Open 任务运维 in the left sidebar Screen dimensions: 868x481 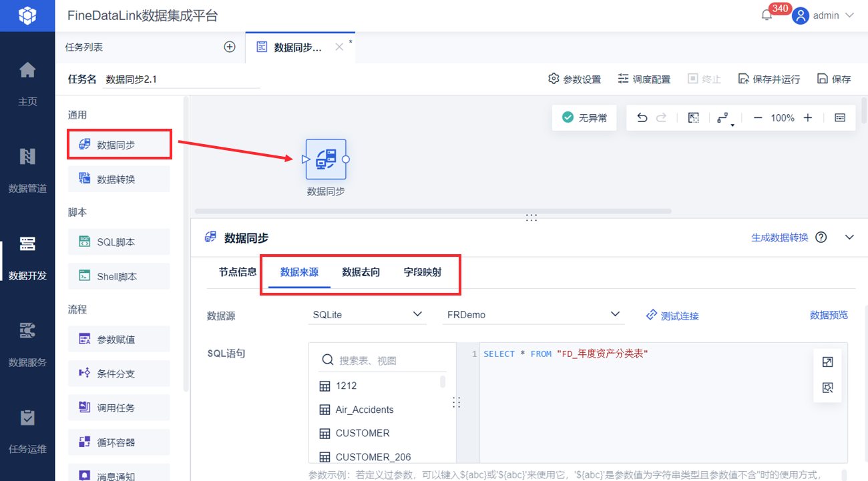[27, 431]
